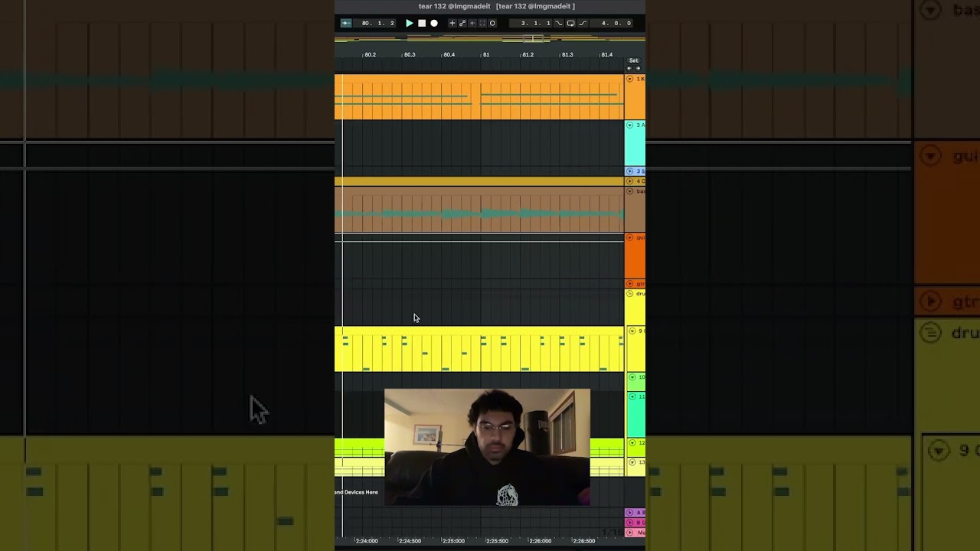Toggle the MIDI Arrangement Overdub plus button
The width and height of the screenshot is (980, 551).
[452, 23]
